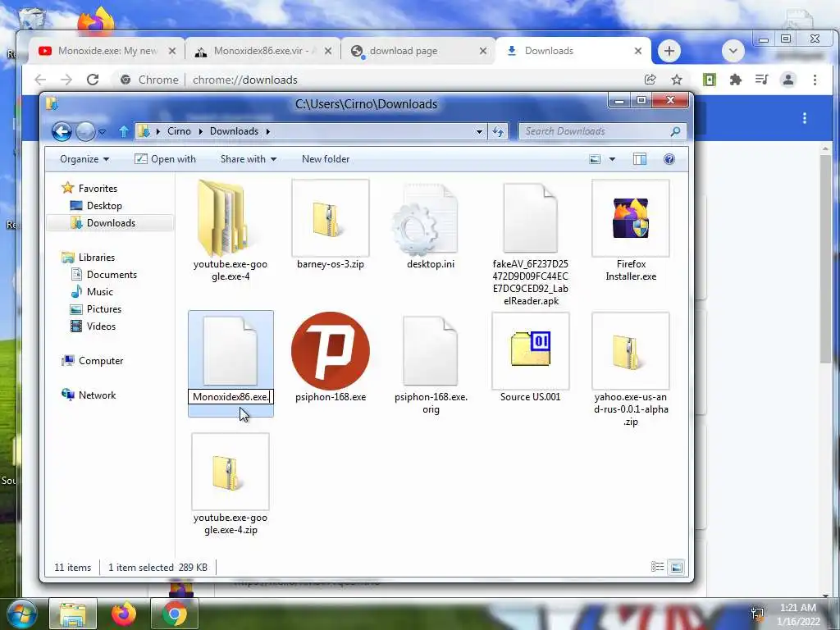
Task: Select Favorites in navigation pane
Action: click(x=90, y=188)
